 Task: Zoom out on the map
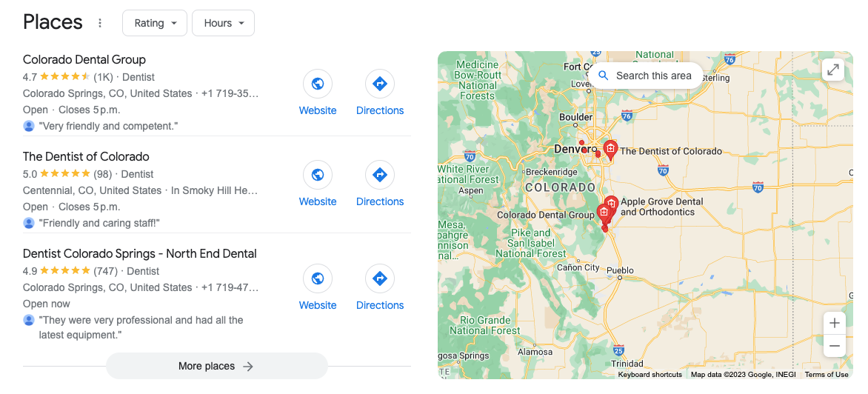834,347
